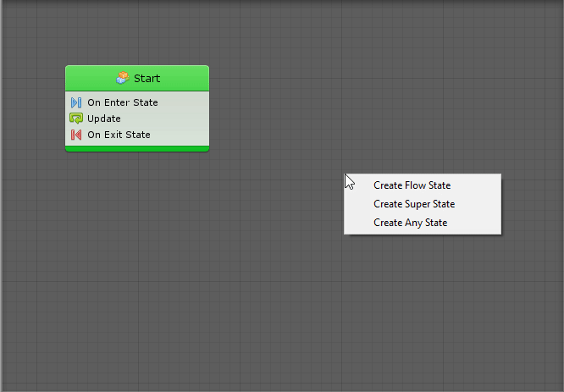Click the green header left of Start icon
The height and width of the screenshot is (392, 564).
click(89, 78)
